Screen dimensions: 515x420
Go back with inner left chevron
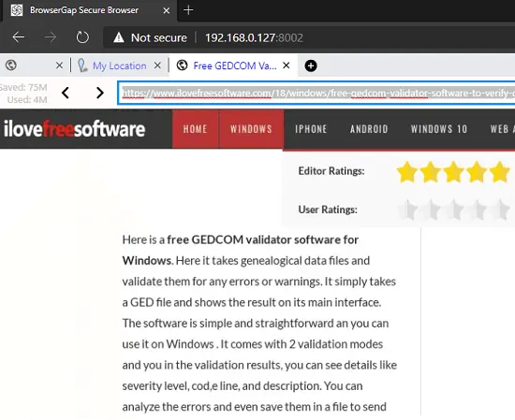point(66,93)
